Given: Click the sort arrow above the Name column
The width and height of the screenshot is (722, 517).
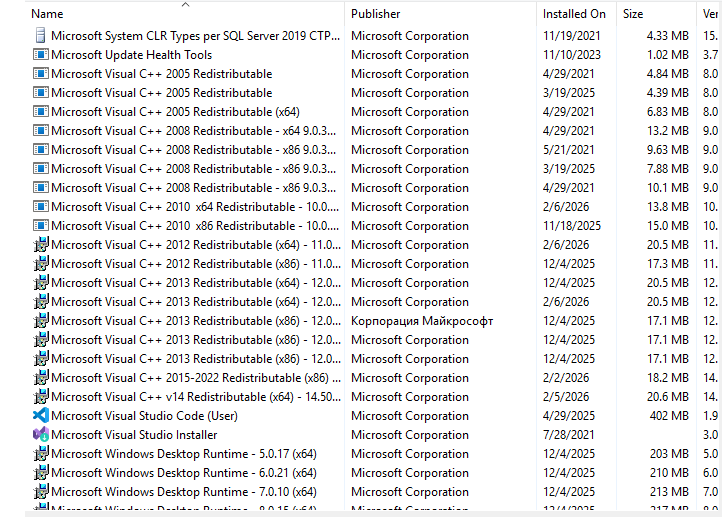Looking at the screenshot, I should pos(185,5).
